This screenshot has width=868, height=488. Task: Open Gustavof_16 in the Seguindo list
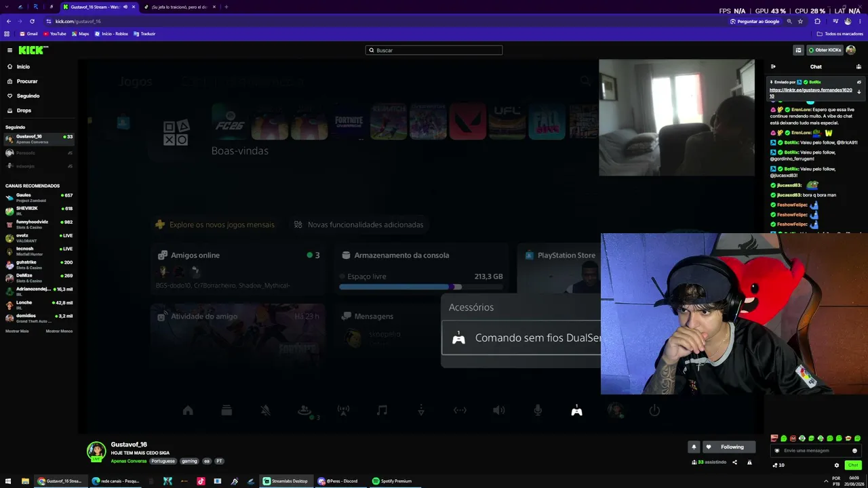click(x=39, y=139)
